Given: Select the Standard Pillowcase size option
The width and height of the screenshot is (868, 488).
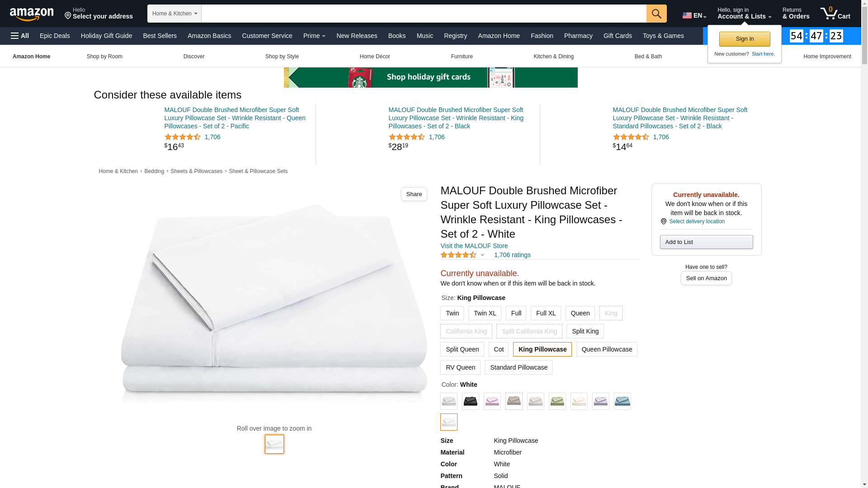Looking at the screenshot, I should click(518, 367).
